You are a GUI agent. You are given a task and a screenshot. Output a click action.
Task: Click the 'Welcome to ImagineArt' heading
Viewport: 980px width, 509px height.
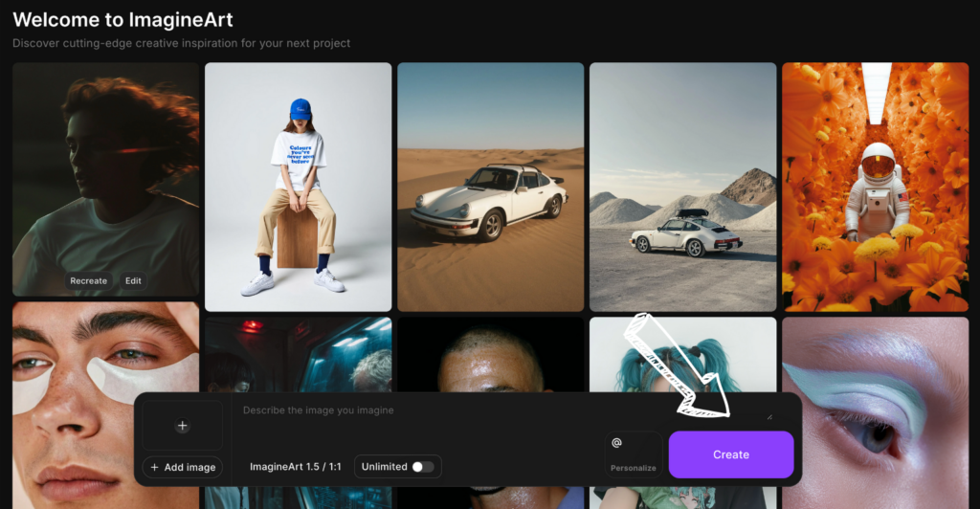tap(122, 19)
